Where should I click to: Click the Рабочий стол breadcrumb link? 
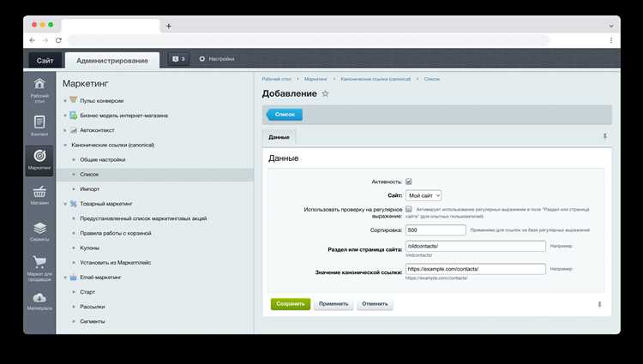click(276, 79)
